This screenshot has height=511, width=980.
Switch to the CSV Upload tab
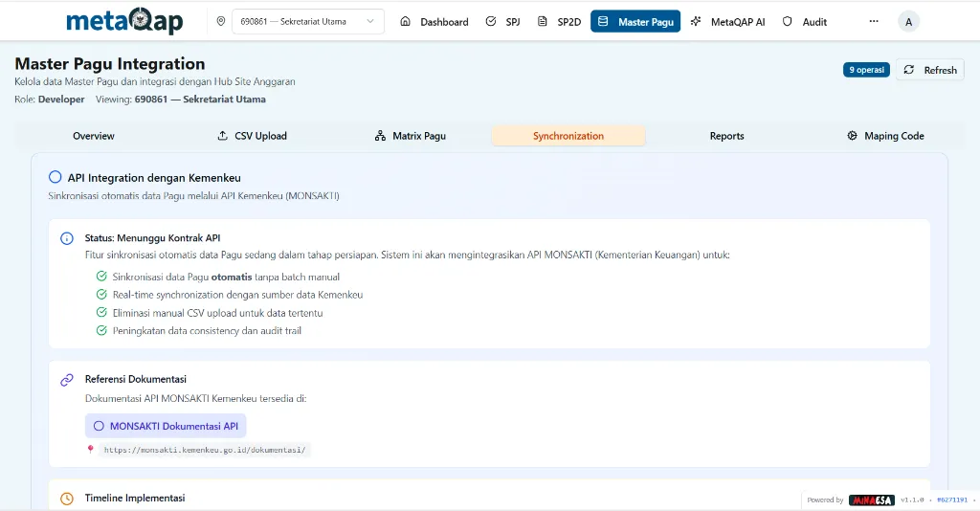(252, 136)
